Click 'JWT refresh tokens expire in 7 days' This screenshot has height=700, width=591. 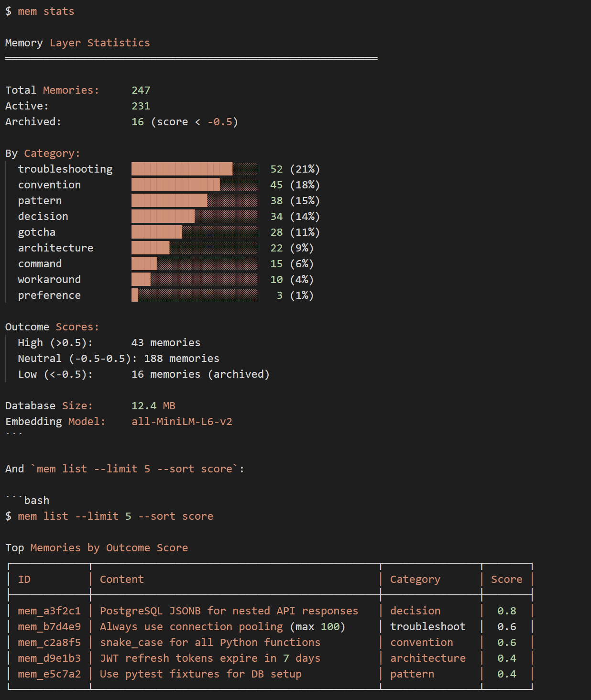210,658
